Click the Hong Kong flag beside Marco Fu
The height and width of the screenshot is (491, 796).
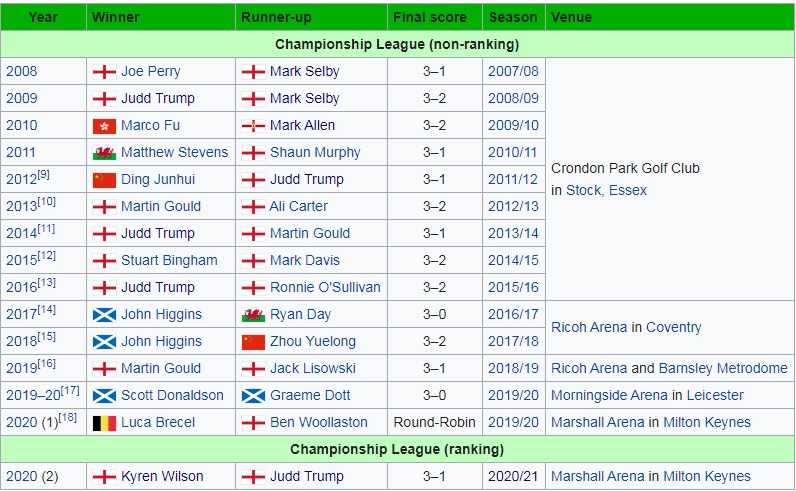click(104, 126)
